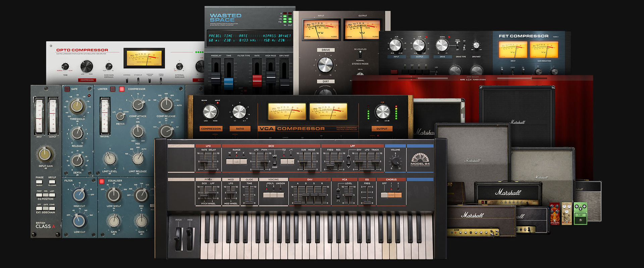Turn CHORUS OFF on Model 84
This screenshot has height=268, width=644.
coord(384,195)
